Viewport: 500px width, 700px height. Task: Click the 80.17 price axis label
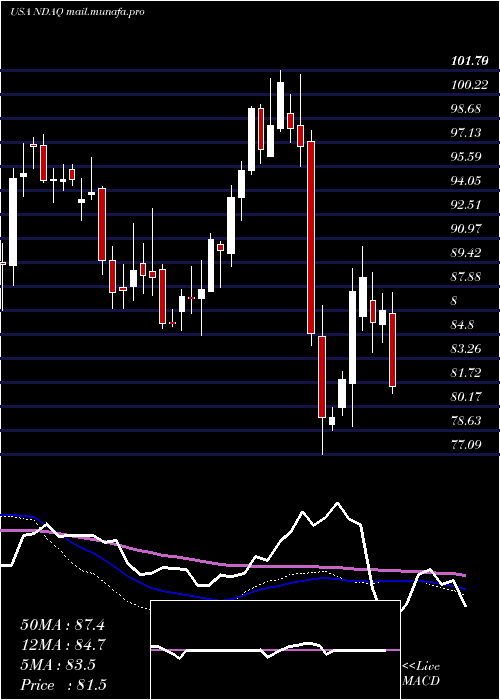[x=466, y=396]
